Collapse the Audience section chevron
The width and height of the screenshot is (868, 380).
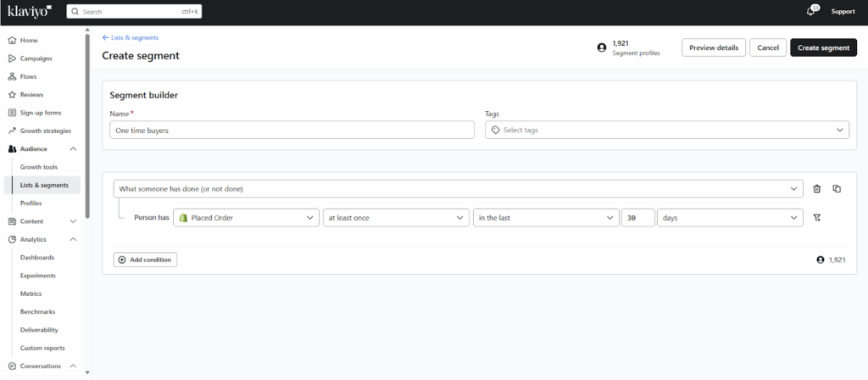[x=73, y=149]
